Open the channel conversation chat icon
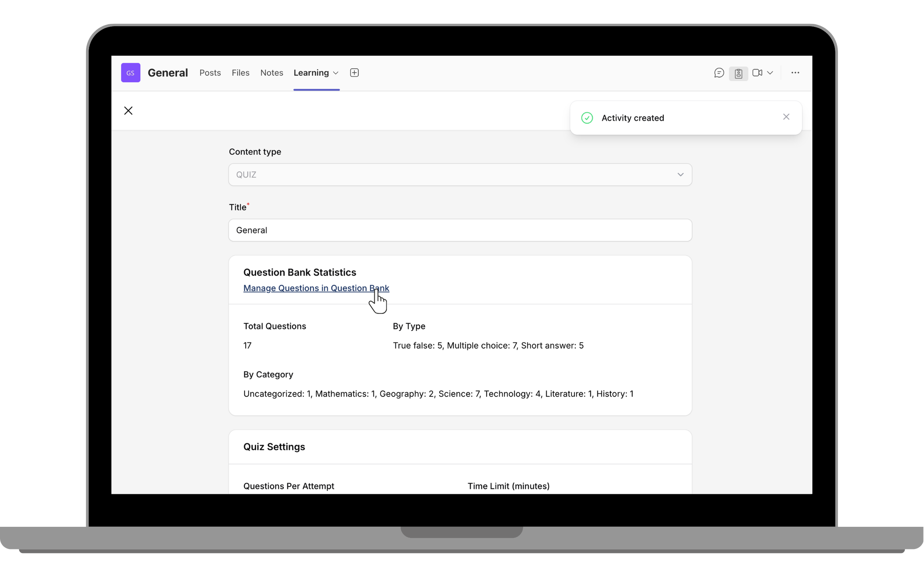 click(719, 72)
